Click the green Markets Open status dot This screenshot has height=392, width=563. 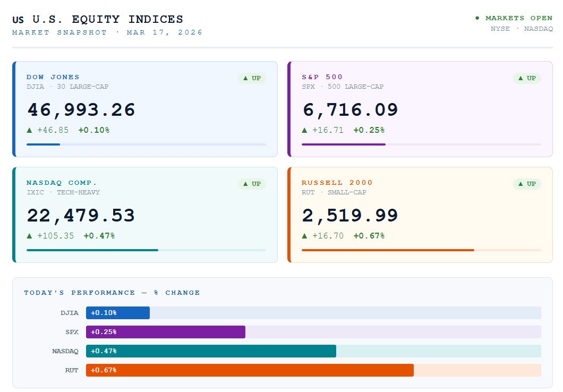(477, 18)
